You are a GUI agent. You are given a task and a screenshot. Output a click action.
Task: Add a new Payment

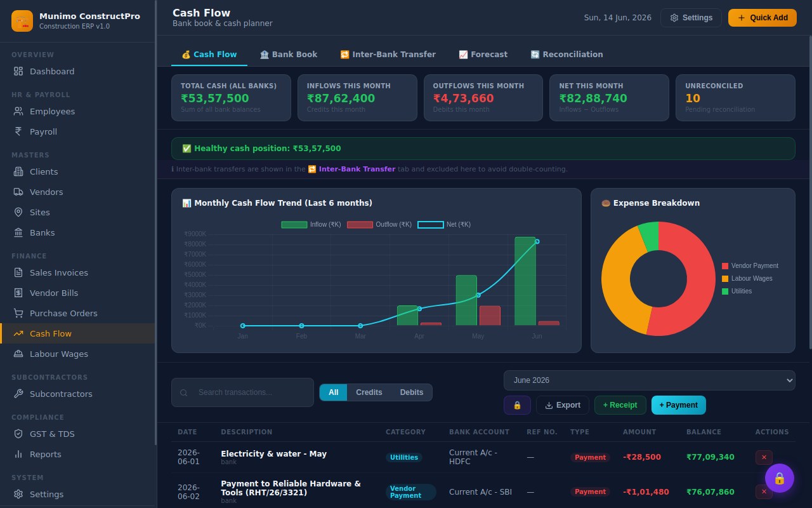678,405
